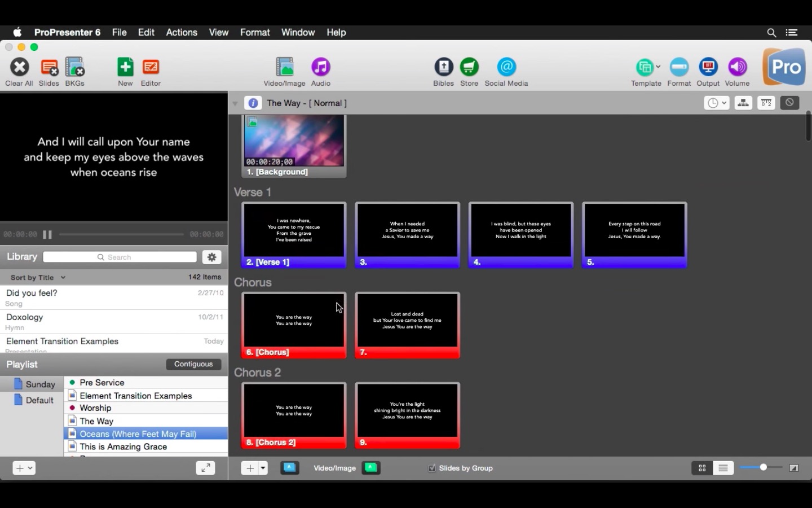This screenshot has width=812, height=508.
Task: Click the Pro logo icon
Action: 784,67
